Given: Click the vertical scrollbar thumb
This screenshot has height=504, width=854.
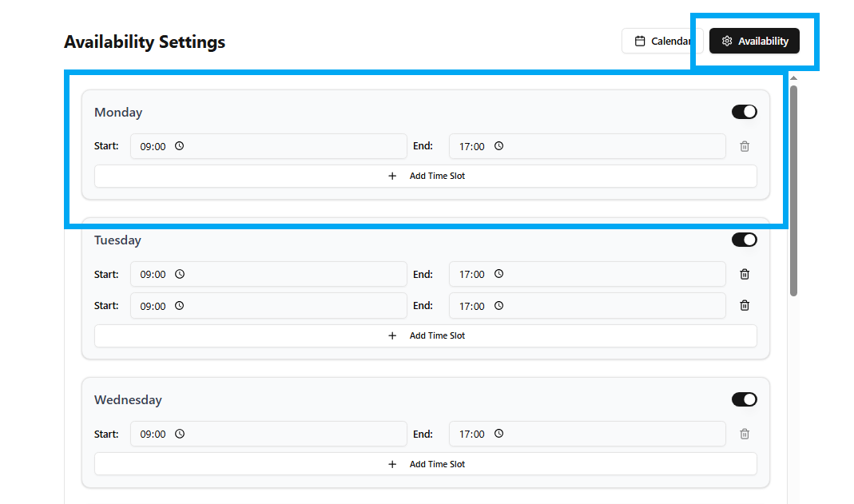Looking at the screenshot, I should 793,190.
